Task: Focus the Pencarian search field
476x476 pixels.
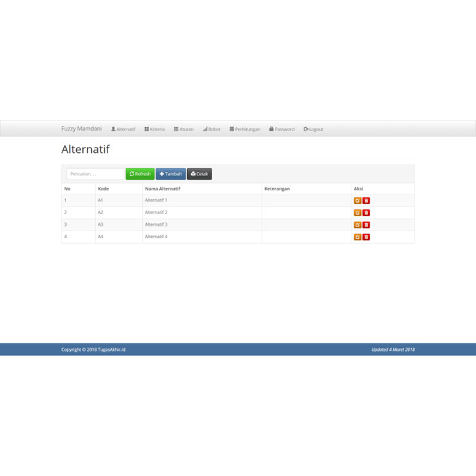Action: [95, 174]
